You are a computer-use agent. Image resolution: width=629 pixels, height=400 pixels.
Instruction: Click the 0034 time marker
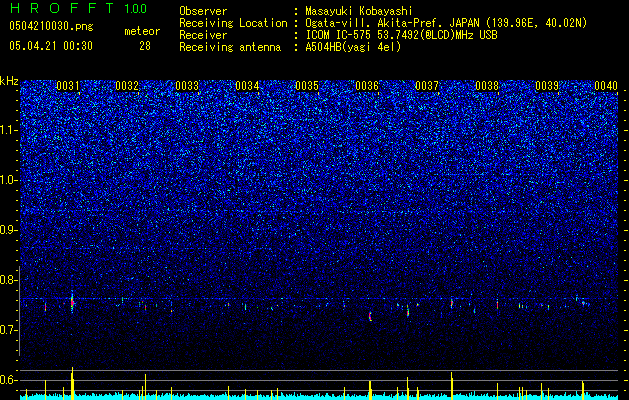[x=247, y=86]
